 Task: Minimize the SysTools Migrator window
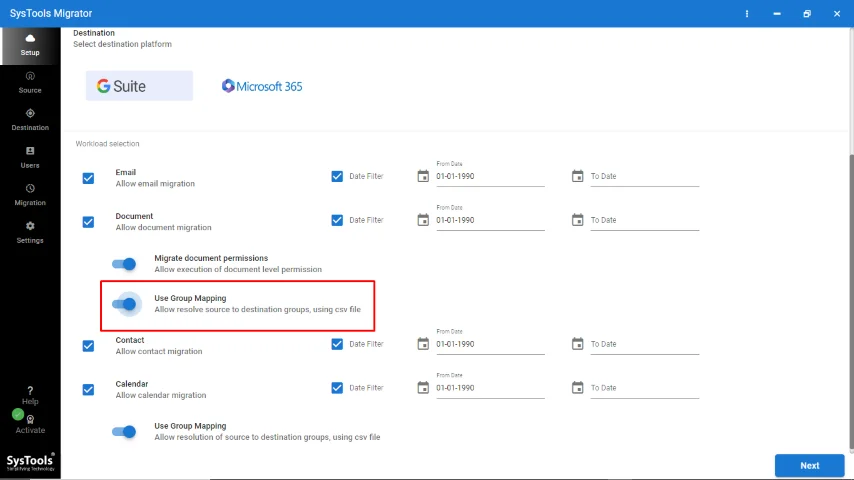point(777,14)
